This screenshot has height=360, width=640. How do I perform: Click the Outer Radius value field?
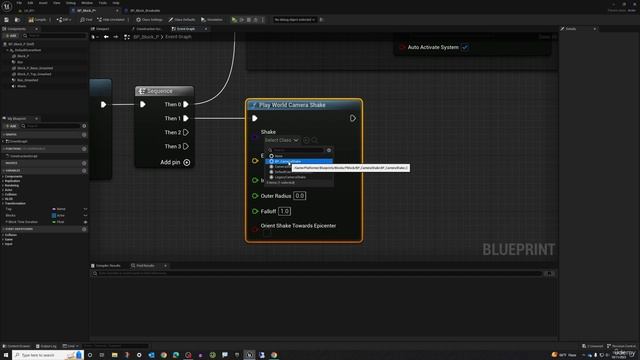(300, 196)
